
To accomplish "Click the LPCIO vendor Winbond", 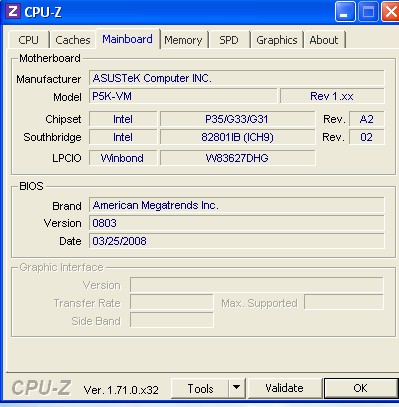I will pyautogui.click(x=123, y=158).
